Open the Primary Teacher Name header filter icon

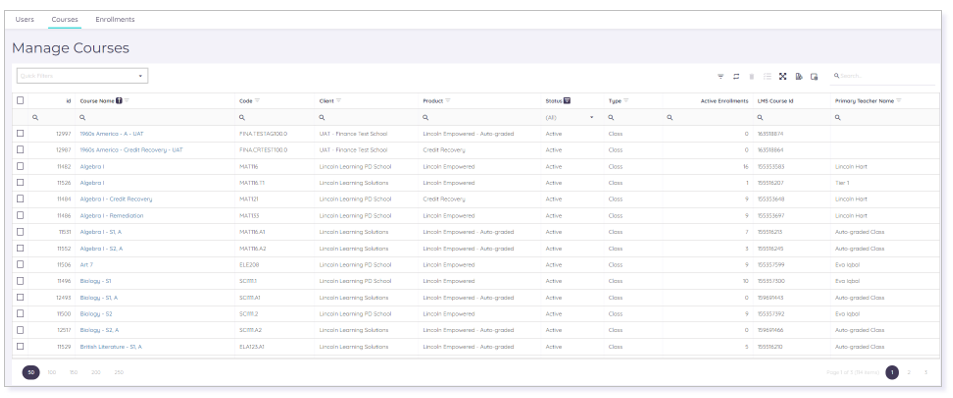pos(899,101)
